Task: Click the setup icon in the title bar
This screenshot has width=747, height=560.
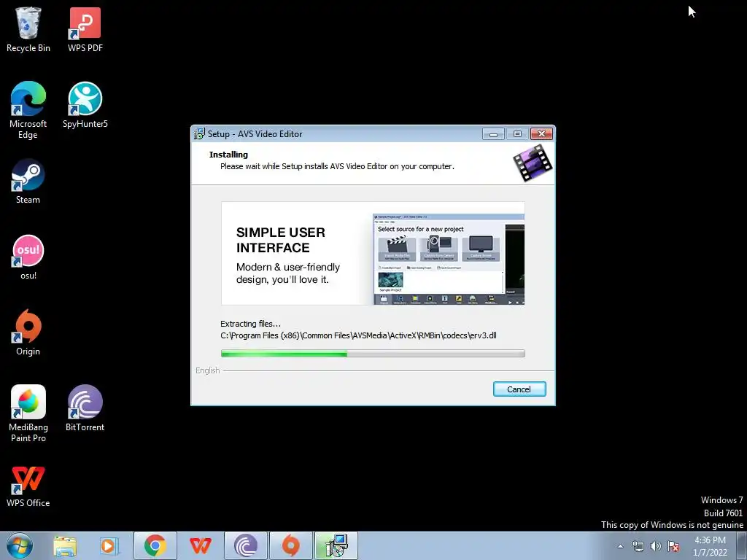Action: (199, 134)
